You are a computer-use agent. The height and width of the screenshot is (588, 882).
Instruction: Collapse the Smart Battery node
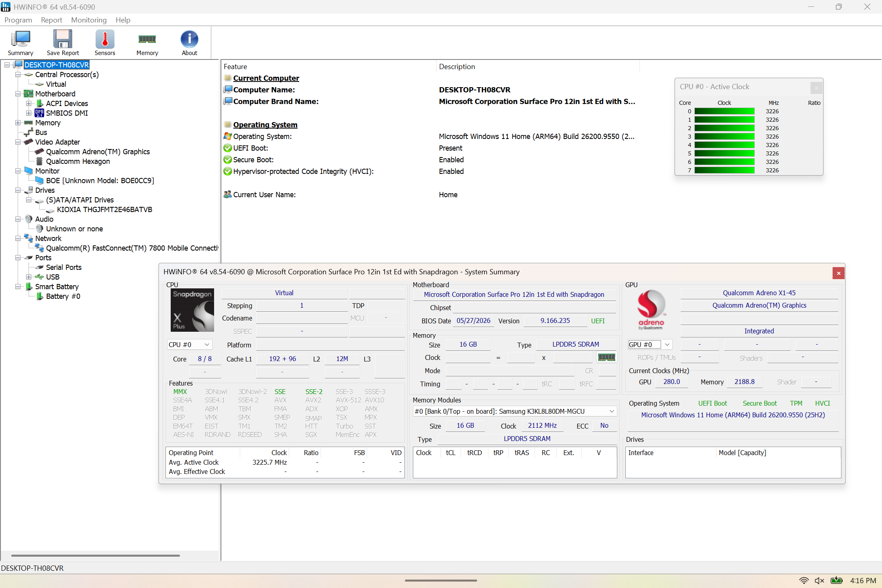coord(18,286)
